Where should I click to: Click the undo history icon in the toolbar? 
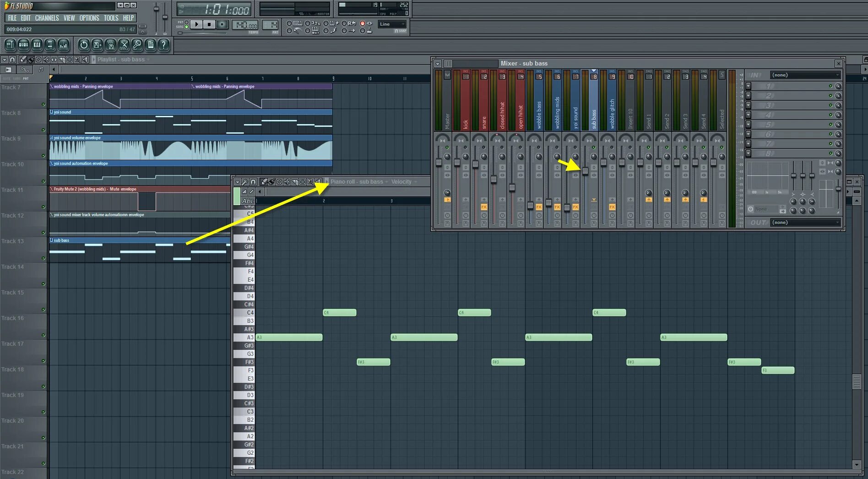click(83, 45)
